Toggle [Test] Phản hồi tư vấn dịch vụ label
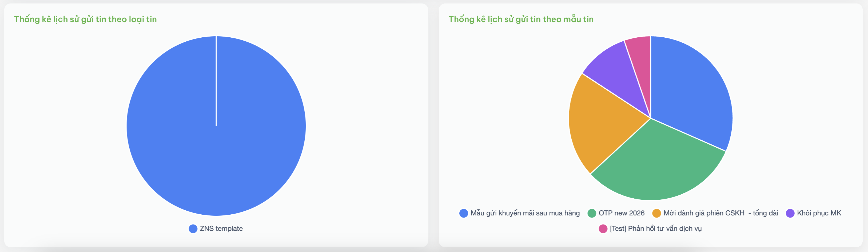The height and width of the screenshot is (252, 868). (x=656, y=229)
